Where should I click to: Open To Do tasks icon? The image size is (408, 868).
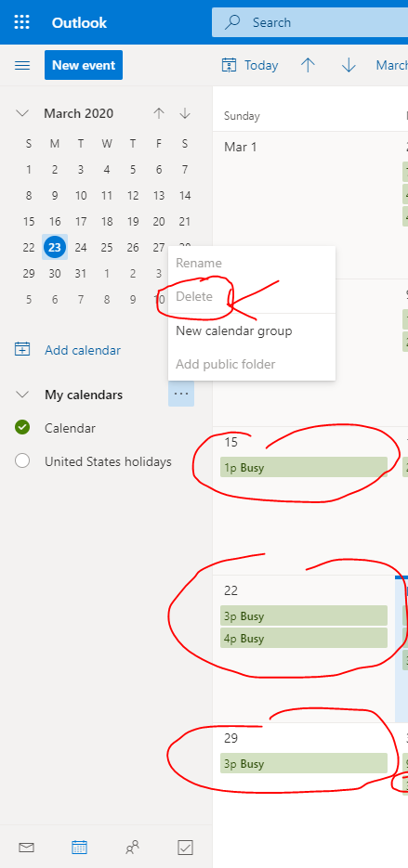point(185,847)
